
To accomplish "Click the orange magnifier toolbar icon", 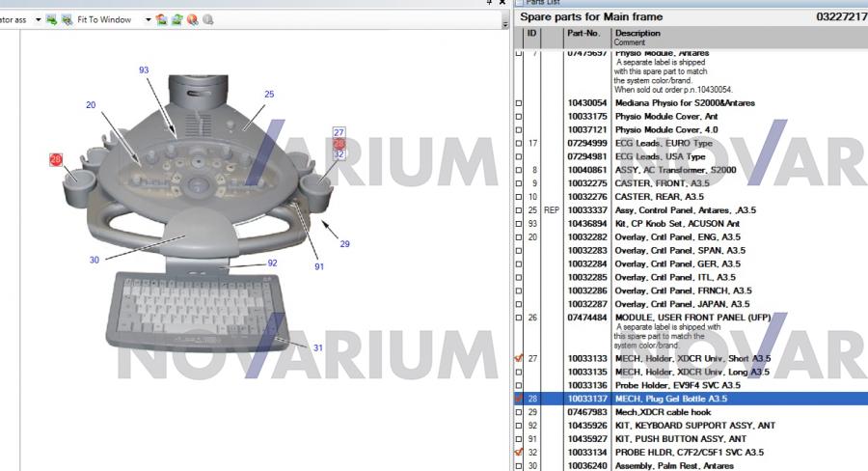I will tap(192, 19).
